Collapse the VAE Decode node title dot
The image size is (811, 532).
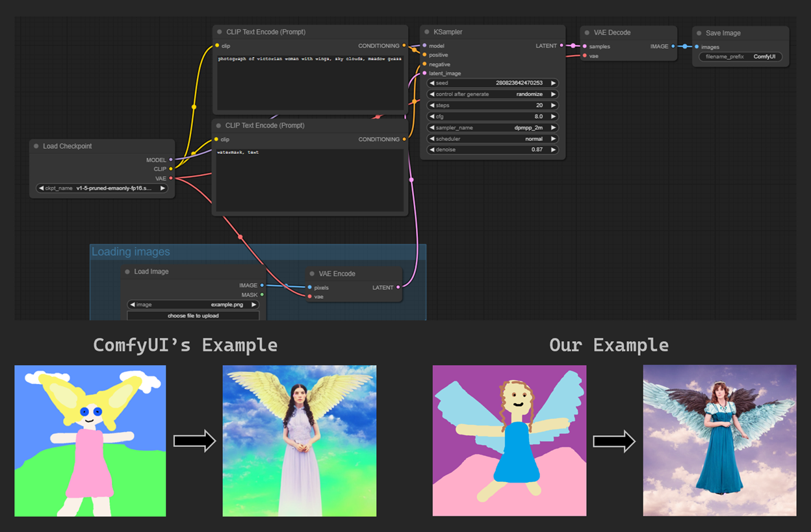coord(587,32)
